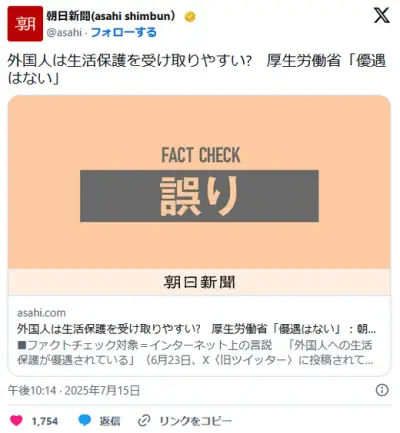Screen dimensions: 400x433
Task: Open the asahi.com domain link
Action: pos(41,313)
